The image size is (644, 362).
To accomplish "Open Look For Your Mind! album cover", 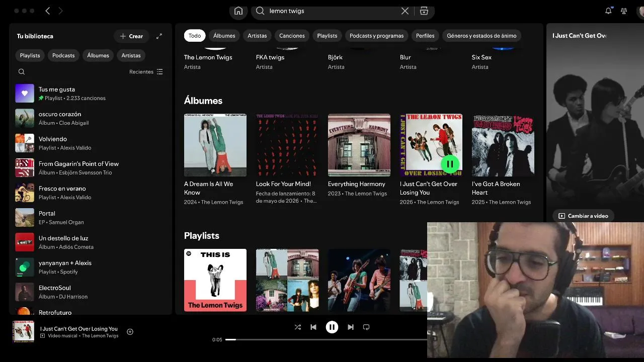I will (287, 145).
